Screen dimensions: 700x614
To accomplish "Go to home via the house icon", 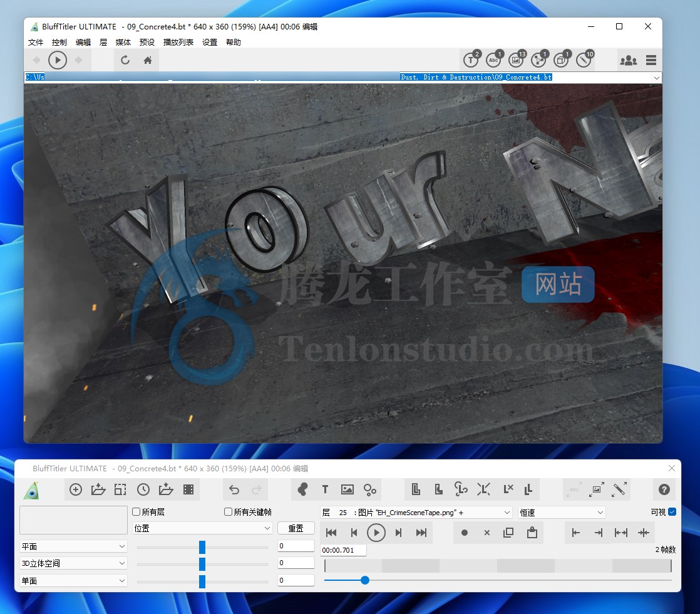I will (x=148, y=60).
